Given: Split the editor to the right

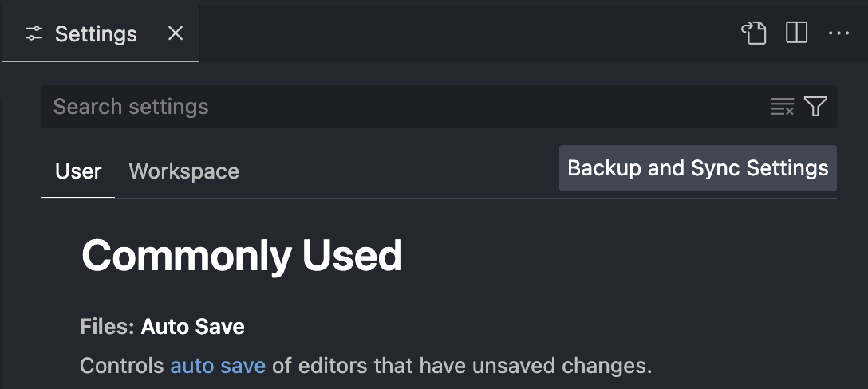Looking at the screenshot, I should [796, 33].
